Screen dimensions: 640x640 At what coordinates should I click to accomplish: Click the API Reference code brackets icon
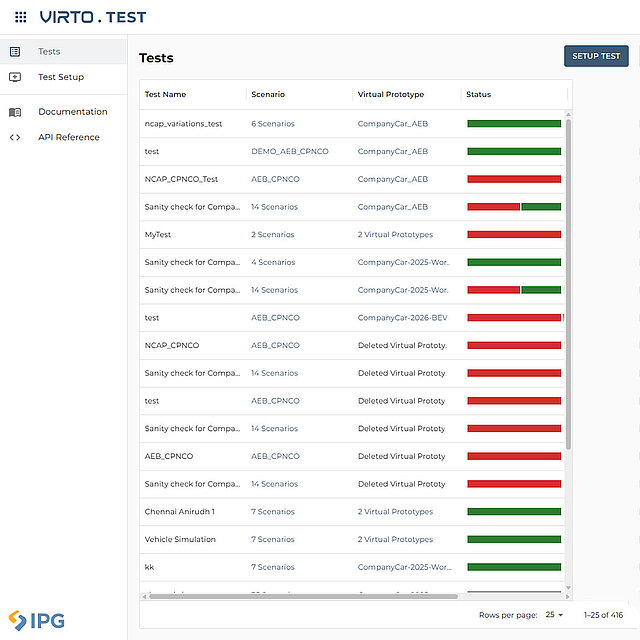pyautogui.click(x=15, y=137)
